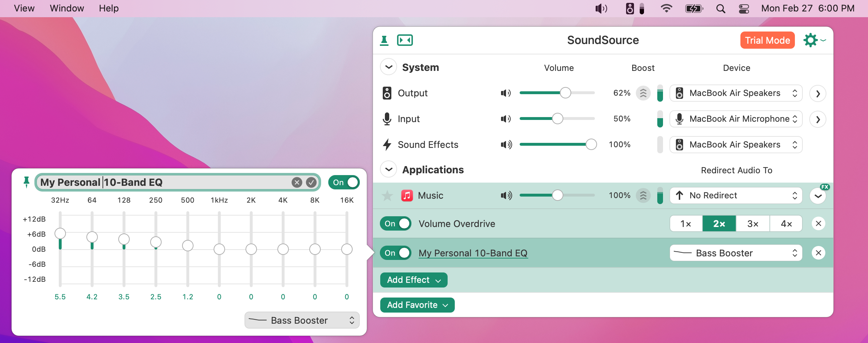868x343 pixels.
Task: Select 2x Volume Overdrive
Action: 719,224
